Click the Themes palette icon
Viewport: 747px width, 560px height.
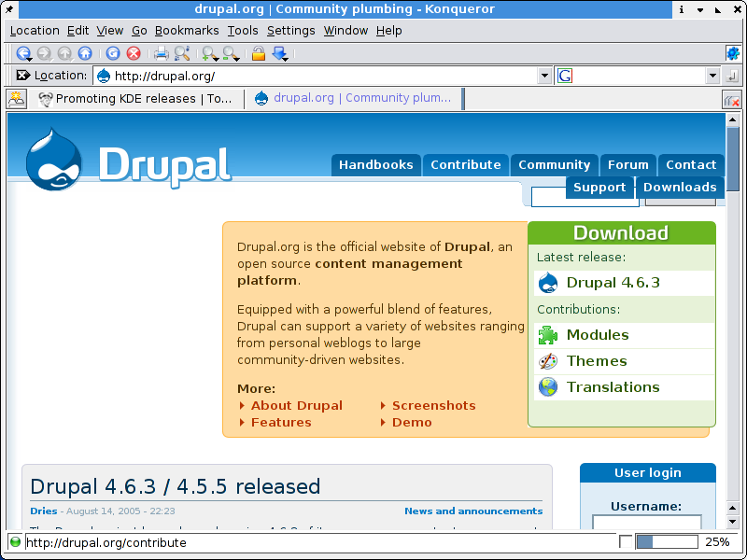click(x=548, y=361)
